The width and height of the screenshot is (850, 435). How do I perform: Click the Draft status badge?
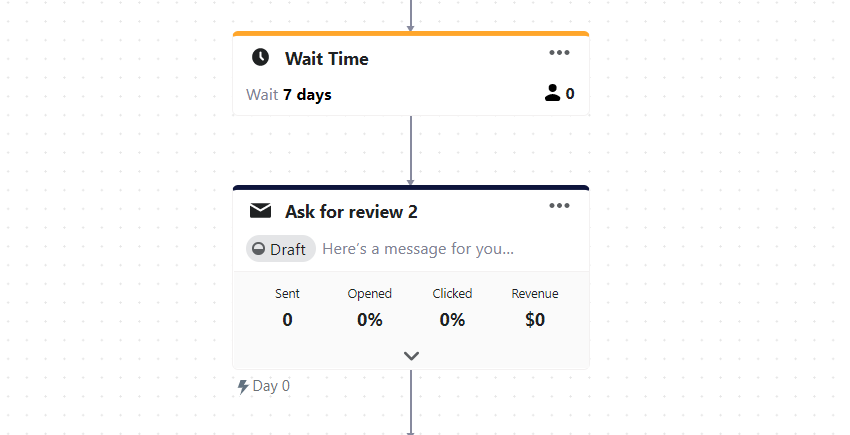281,249
